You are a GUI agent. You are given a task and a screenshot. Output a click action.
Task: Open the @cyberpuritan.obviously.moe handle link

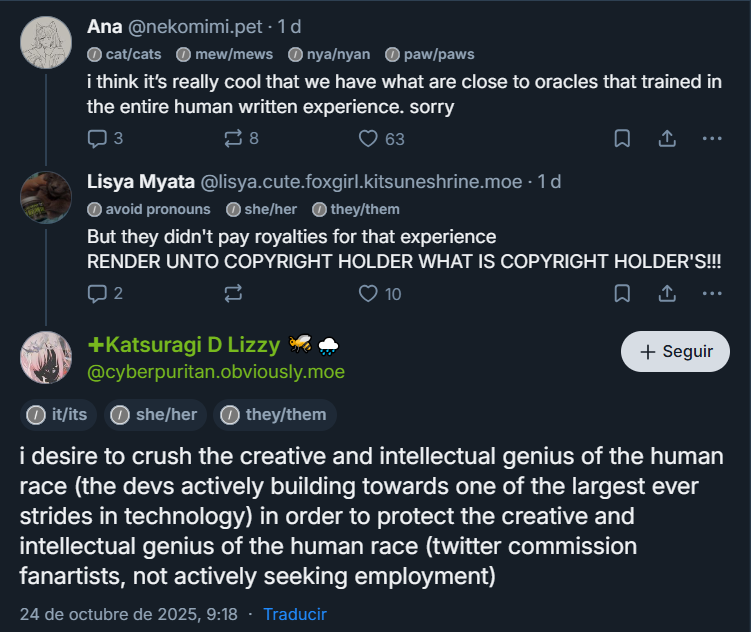click(216, 372)
